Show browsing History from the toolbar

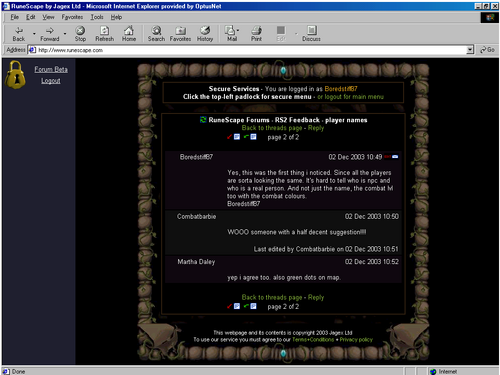205,34
